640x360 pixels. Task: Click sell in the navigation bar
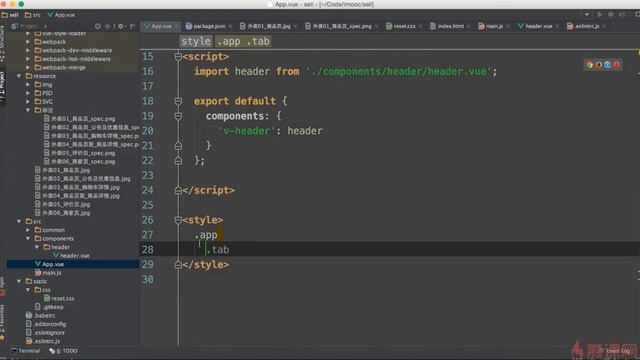point(10,15)
